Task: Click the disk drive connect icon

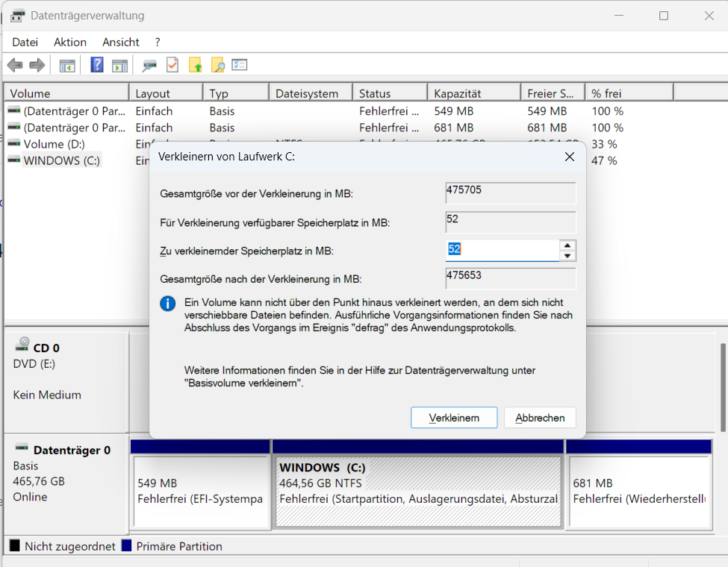Action: [149, 66]
